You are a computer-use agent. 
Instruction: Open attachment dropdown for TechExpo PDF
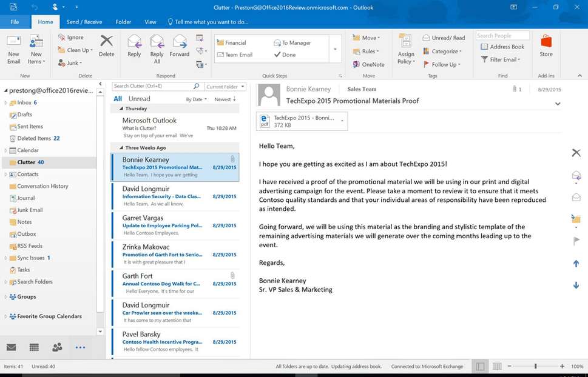(x=342, y=121)
